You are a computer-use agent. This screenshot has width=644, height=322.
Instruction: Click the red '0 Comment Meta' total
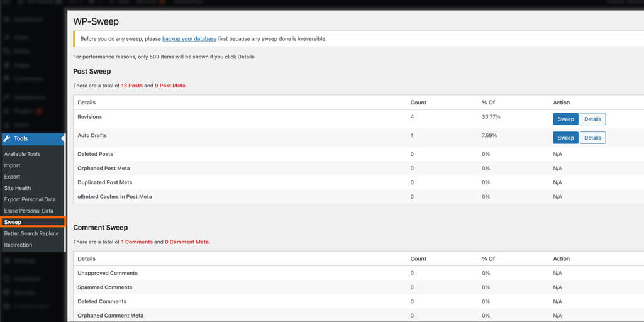pos(187,242)
